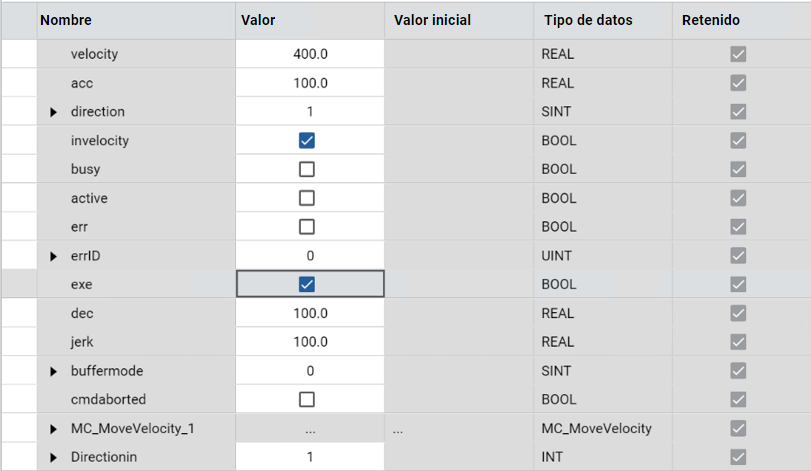This screenshot has height=471, width=811.
Task: Toggle the Retenido checkbox for jerk
Action: (738, 342)
